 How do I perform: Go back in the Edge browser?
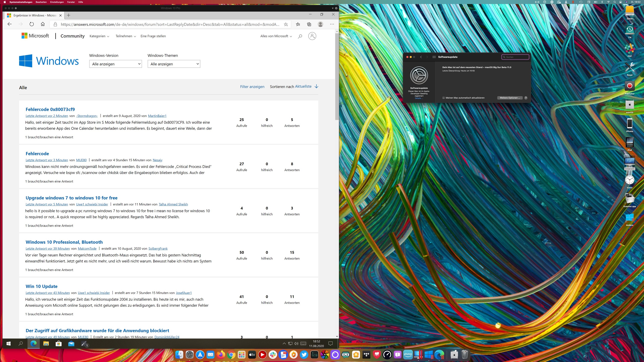(9, 24)
